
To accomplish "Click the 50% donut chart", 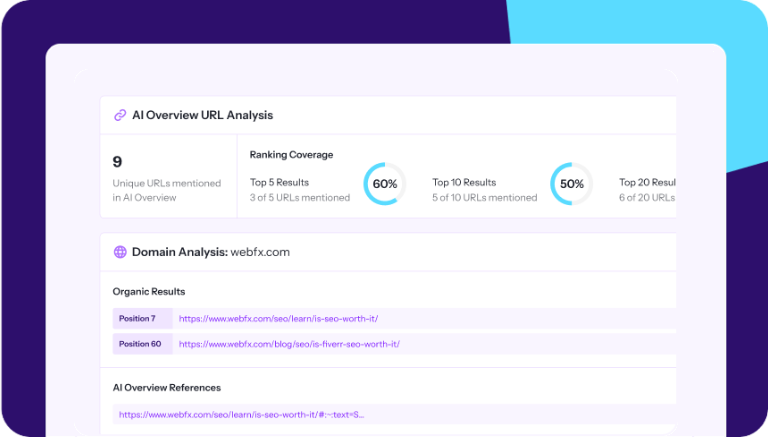I will click(x=571, y=184).
